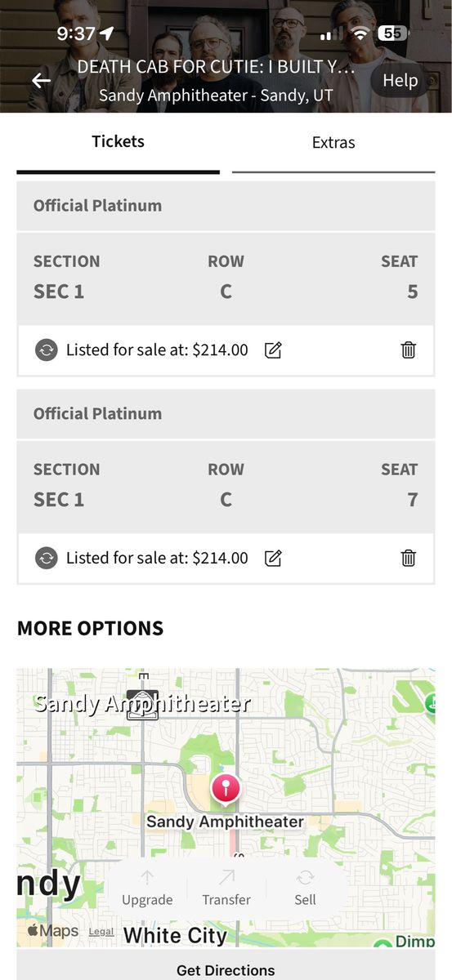Tap the event title in header
452x980 pixels.
217,67
